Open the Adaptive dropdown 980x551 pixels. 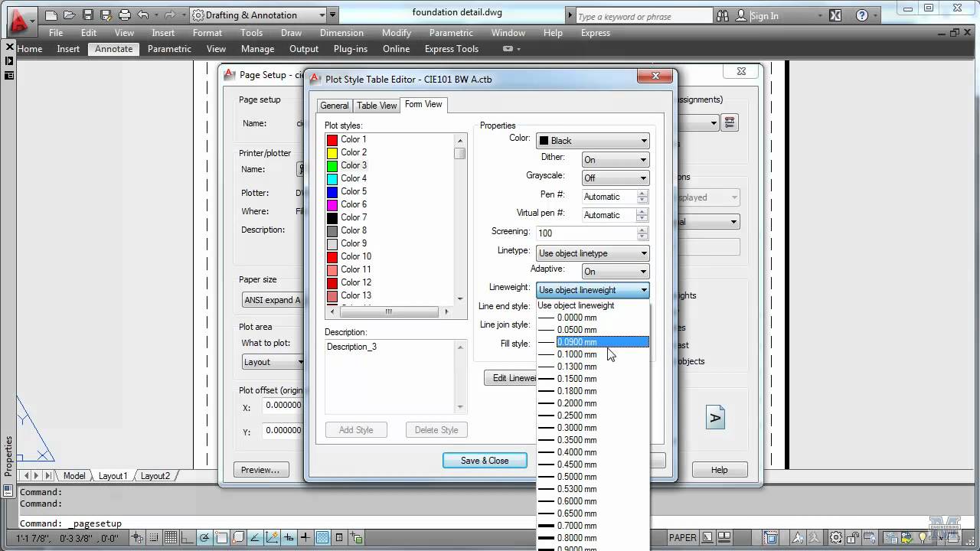click(616, 271)
